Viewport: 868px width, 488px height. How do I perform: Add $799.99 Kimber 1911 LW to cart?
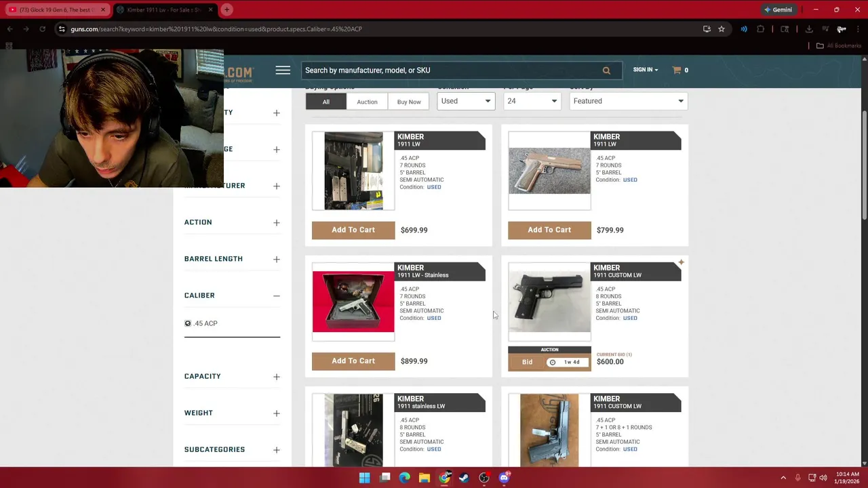549,230
